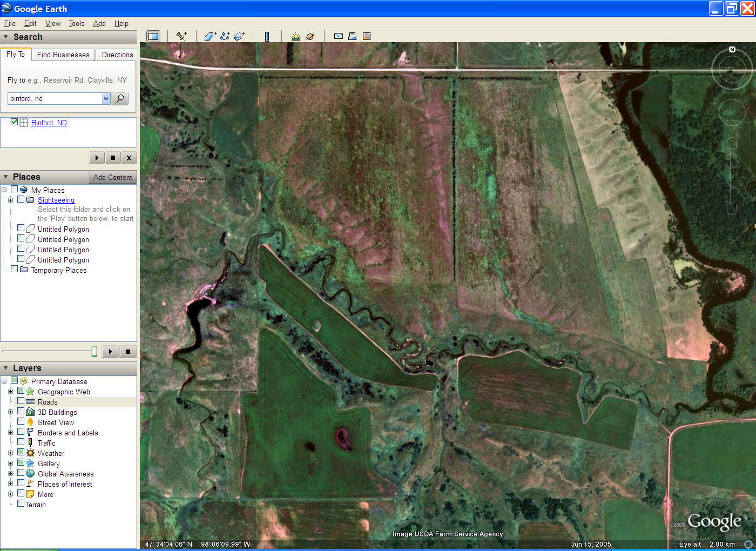This screenshot has height=551, width=756.
Task: Click the Google Earth title bar icon
Action: (x=6, y=8)
